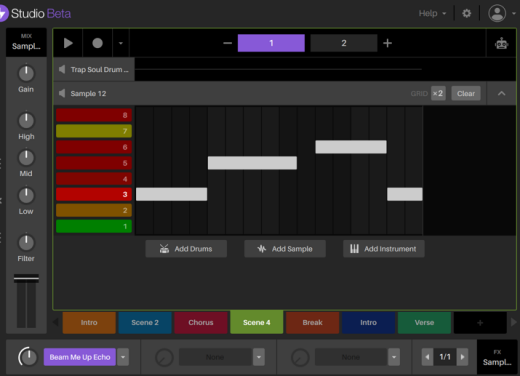Select the Scene 4 tab

(257, 322)
